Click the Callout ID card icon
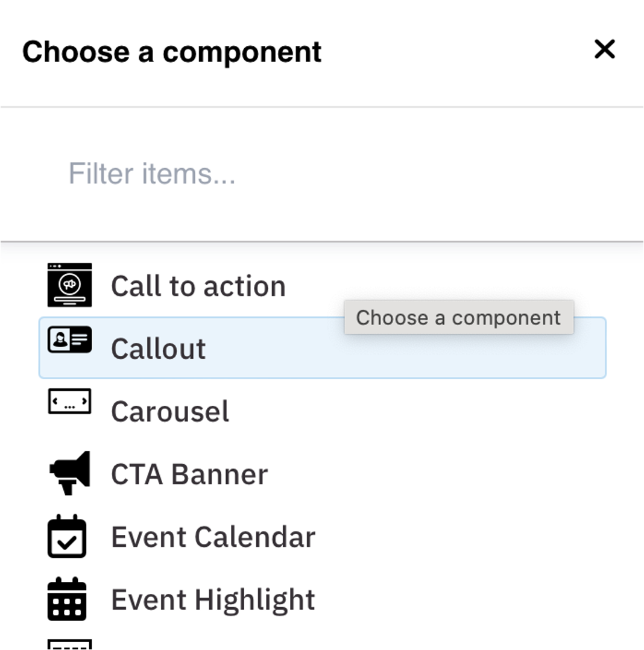The height and width of the screenshot is (650, 644). 69,340
